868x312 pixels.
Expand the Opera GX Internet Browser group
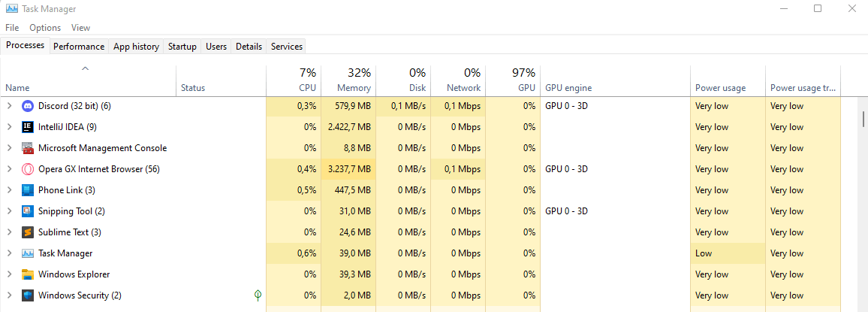(x=10, y=169)
